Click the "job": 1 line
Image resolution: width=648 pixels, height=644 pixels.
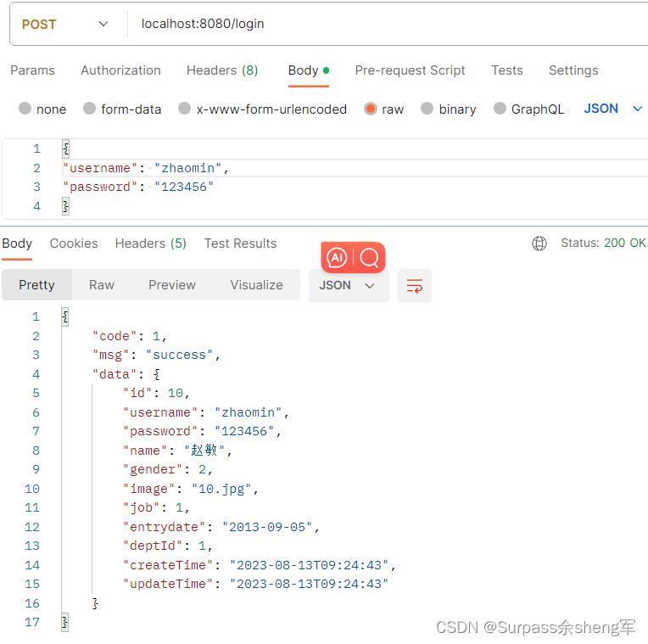tap(156, 507)
